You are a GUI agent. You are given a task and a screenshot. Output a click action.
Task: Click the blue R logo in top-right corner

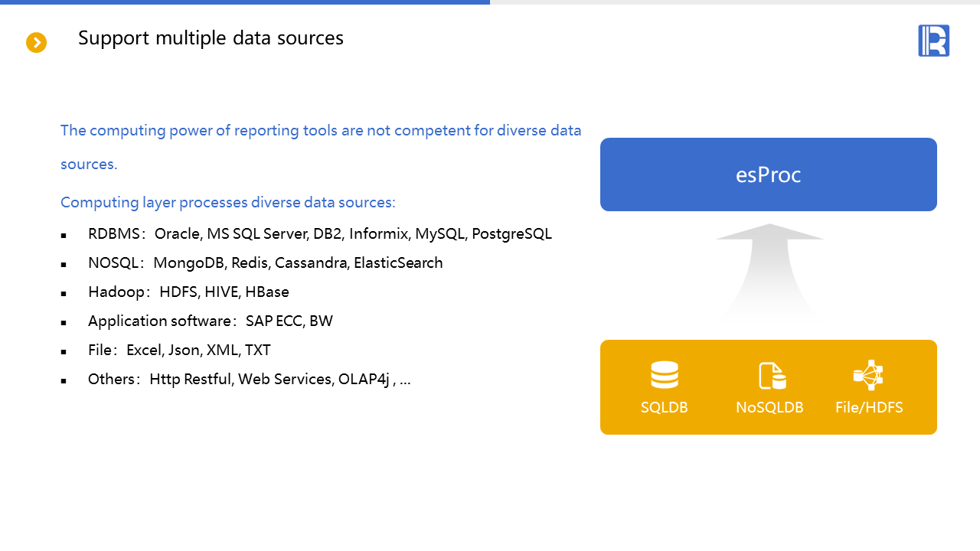933,41
